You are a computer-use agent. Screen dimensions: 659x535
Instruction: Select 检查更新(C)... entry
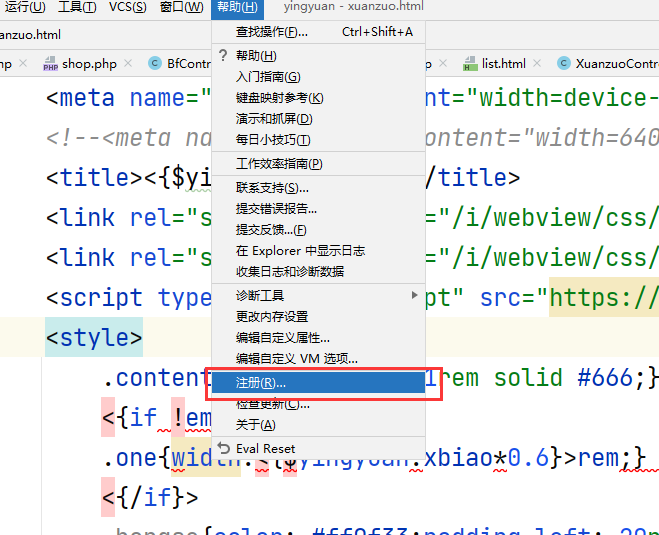pos(319,404)
